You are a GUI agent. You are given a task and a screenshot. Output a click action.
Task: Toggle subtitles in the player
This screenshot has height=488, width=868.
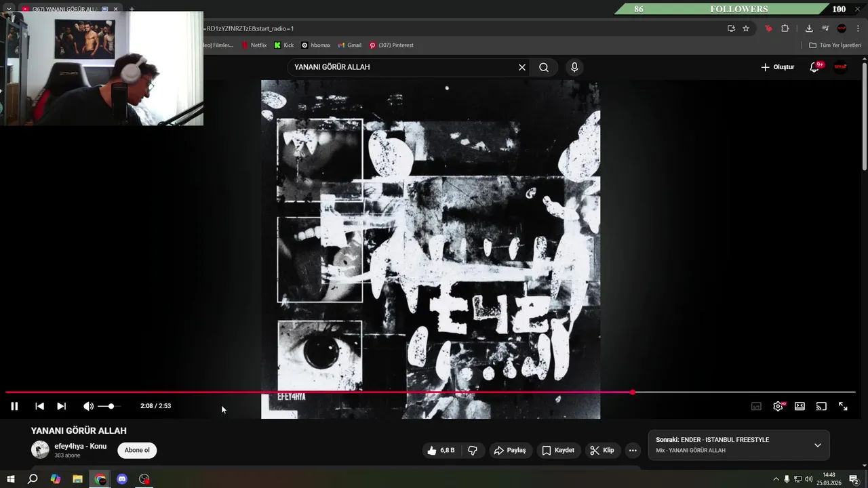point(756,406)
